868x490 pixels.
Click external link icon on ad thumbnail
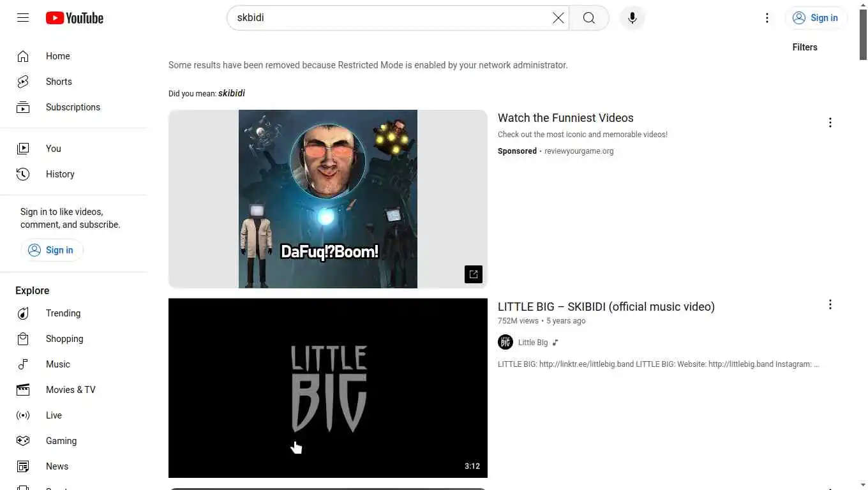tap(474, 274)
